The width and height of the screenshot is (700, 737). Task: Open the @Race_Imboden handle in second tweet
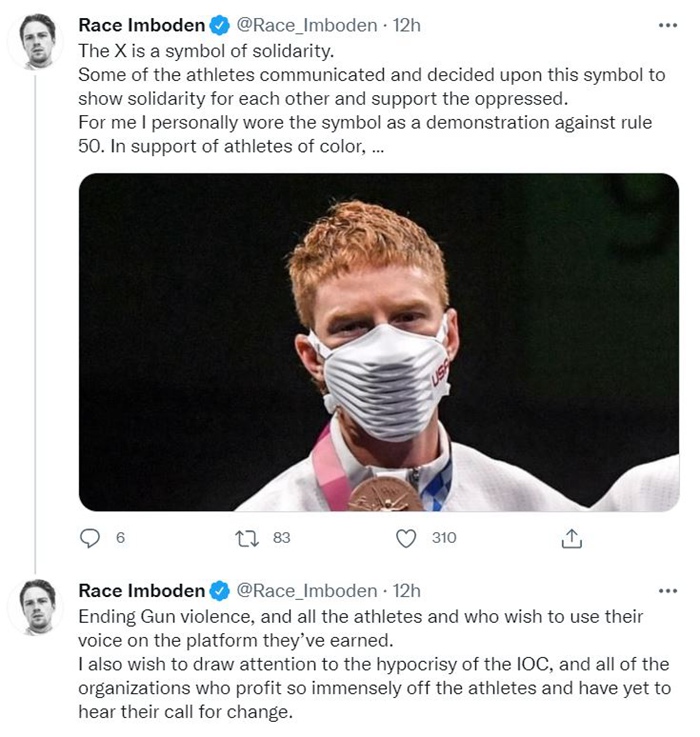[307, 591]
